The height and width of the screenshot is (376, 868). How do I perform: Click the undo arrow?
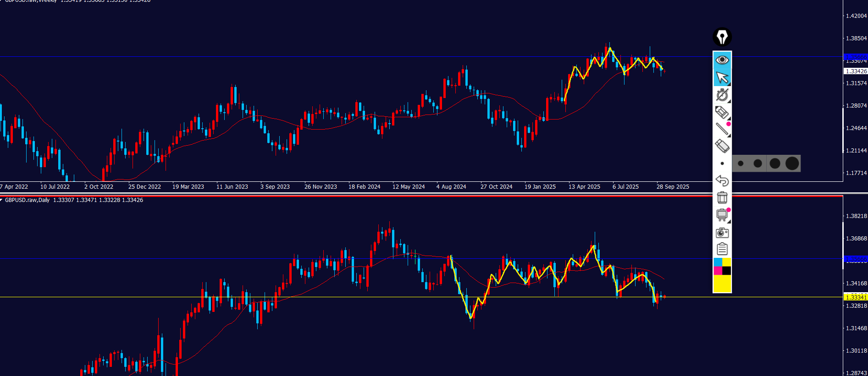tap(722, 180)
